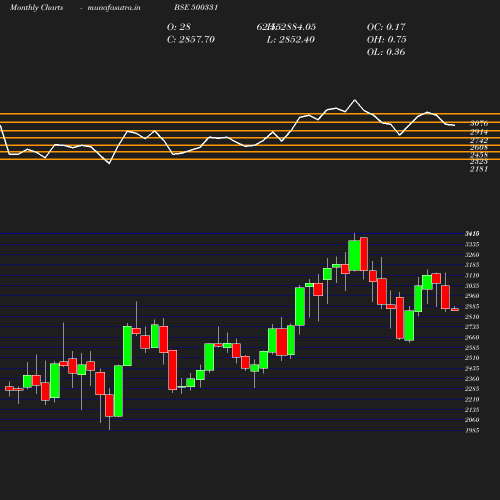Click the 3410 price axis label
This screenshot has height=500, width=500.
tap(472, 234)
